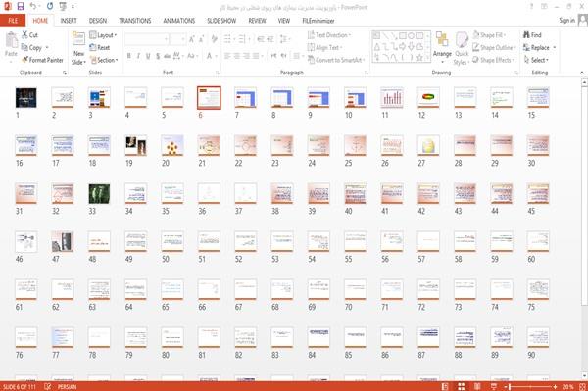Click the Redo/Repeat icon
Image resolution: width=588 pixels, height=391 pixels.
click(x=50, y=7)
